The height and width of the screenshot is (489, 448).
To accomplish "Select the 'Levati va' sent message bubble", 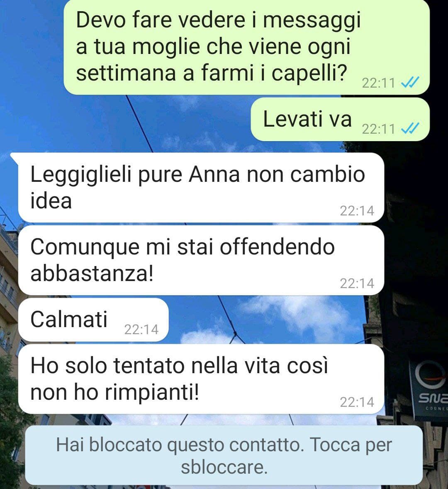I will [x=340, y=120].
